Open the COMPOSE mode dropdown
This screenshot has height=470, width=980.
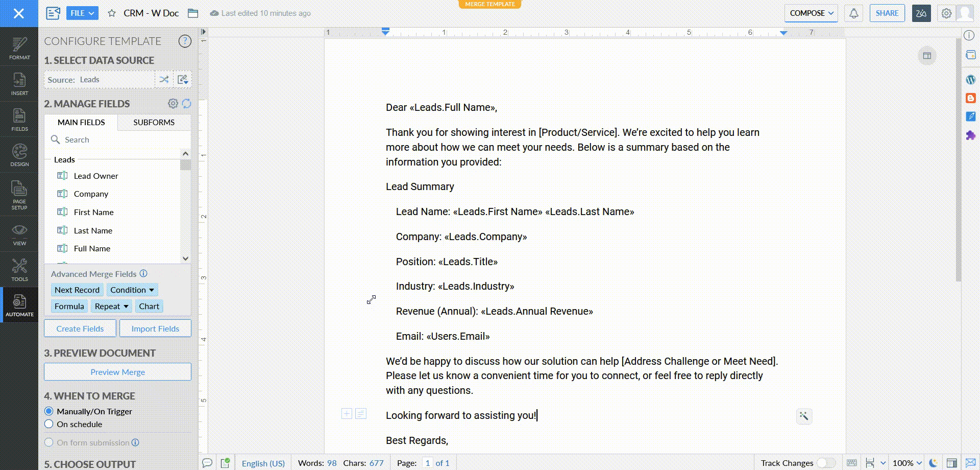click(811, 13)
